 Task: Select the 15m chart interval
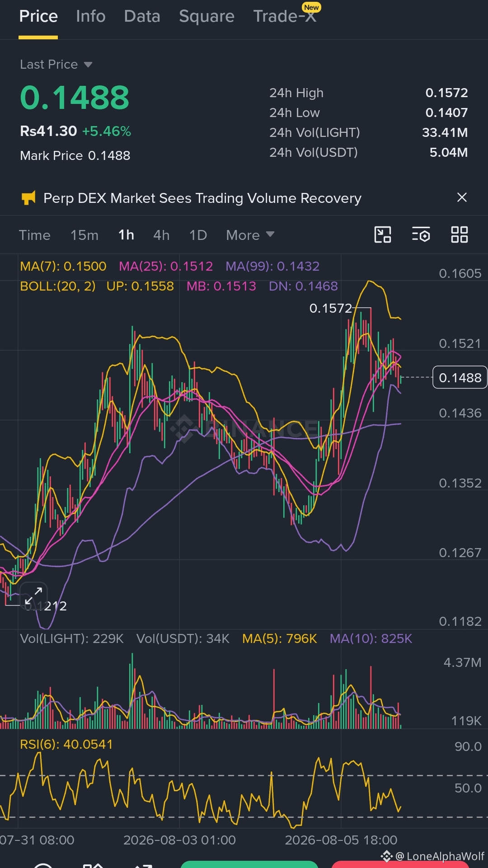click(x=84, y=235)
